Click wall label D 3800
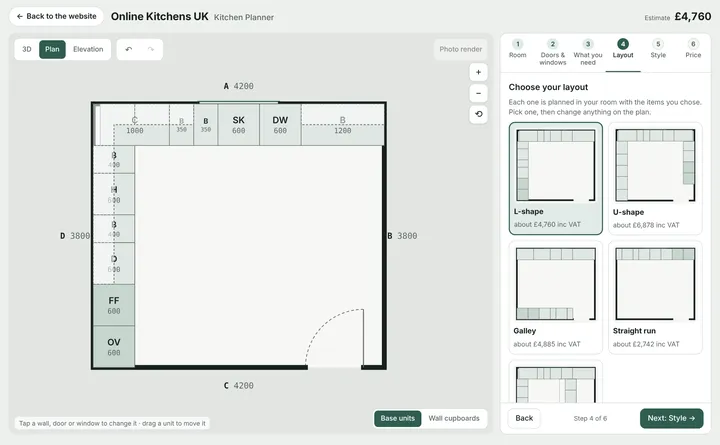This screenshot has height=445, width=720. [75, 236]
